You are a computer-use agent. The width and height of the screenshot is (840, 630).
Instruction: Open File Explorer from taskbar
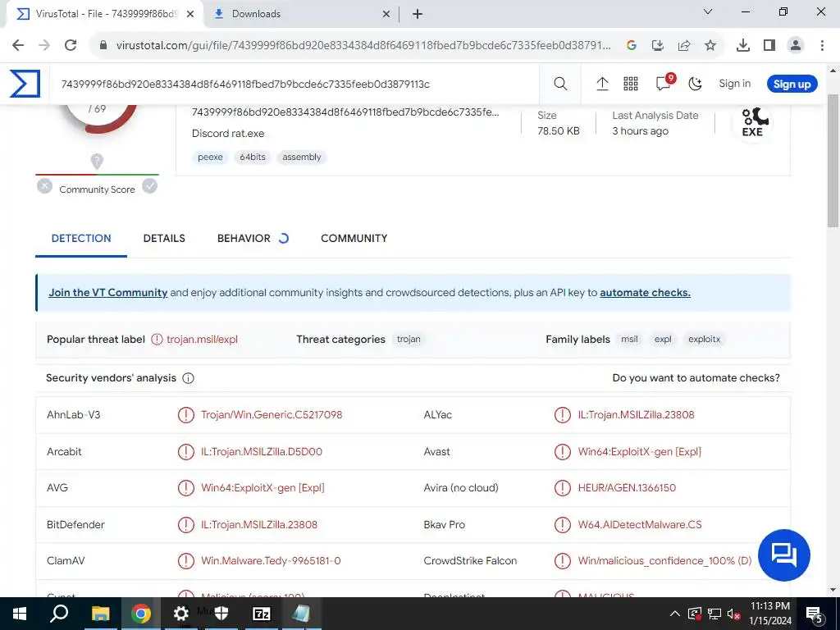tap(100, 614)
